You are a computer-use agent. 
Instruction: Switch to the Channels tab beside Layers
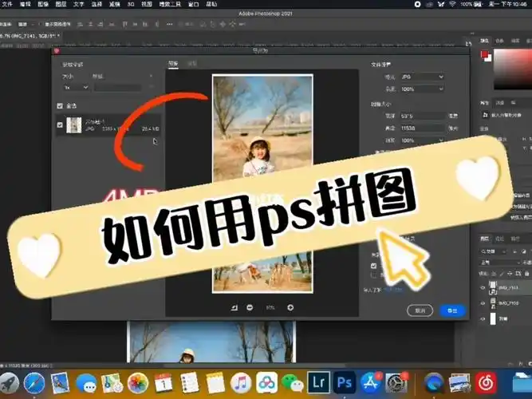tap(500, 239)
